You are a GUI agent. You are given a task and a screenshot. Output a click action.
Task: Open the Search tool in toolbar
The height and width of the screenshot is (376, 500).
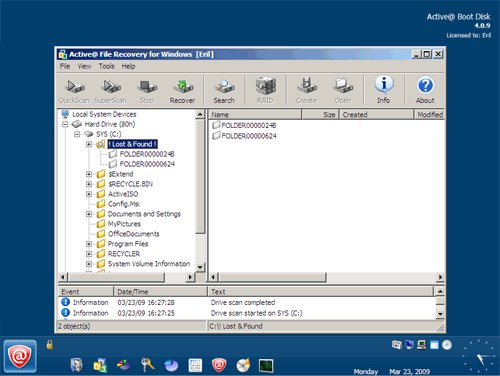click(x=224, y=91)
